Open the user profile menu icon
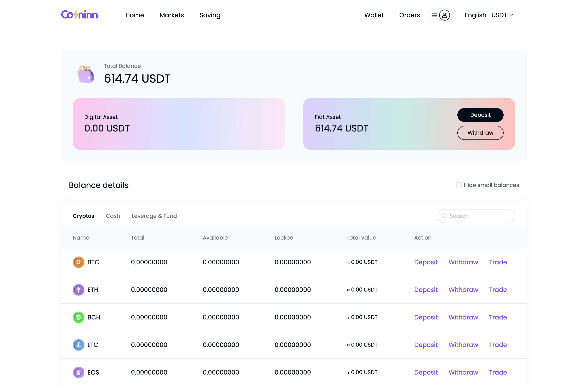 pos(444,15)
